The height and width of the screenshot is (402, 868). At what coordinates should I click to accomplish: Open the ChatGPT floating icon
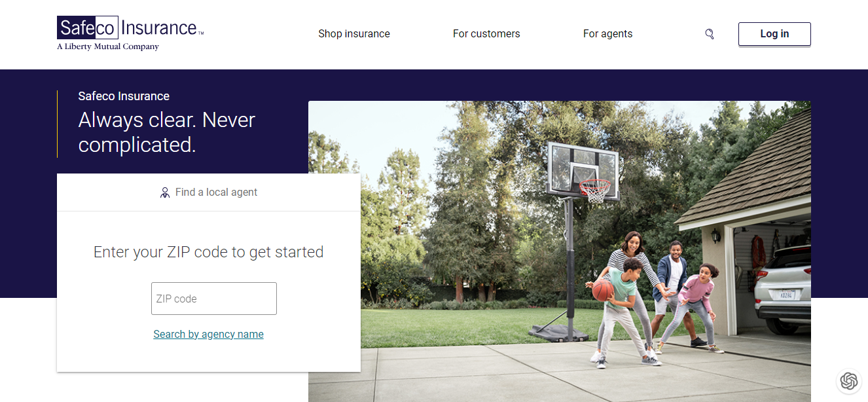pos(849,381)
